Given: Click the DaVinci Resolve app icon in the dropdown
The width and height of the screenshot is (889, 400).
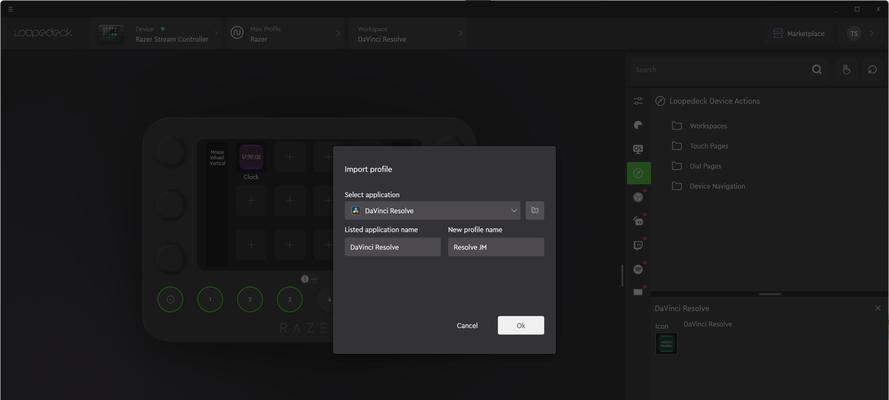Looking at the screenshot, I should click(x=355, y=210).
